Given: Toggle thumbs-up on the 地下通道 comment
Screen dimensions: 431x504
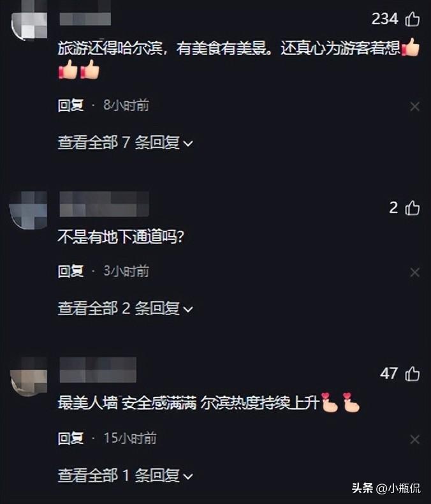Looking at the screenshot, I should [x=413, y=207].
